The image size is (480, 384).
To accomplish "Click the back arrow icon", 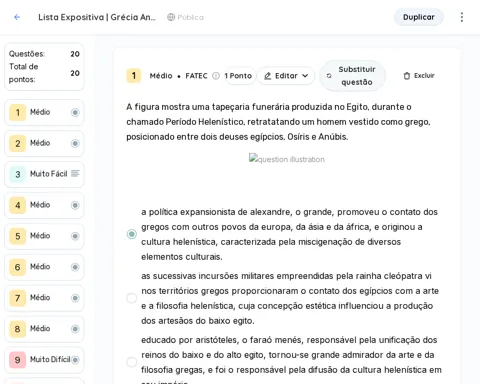I will pos(17,17).
